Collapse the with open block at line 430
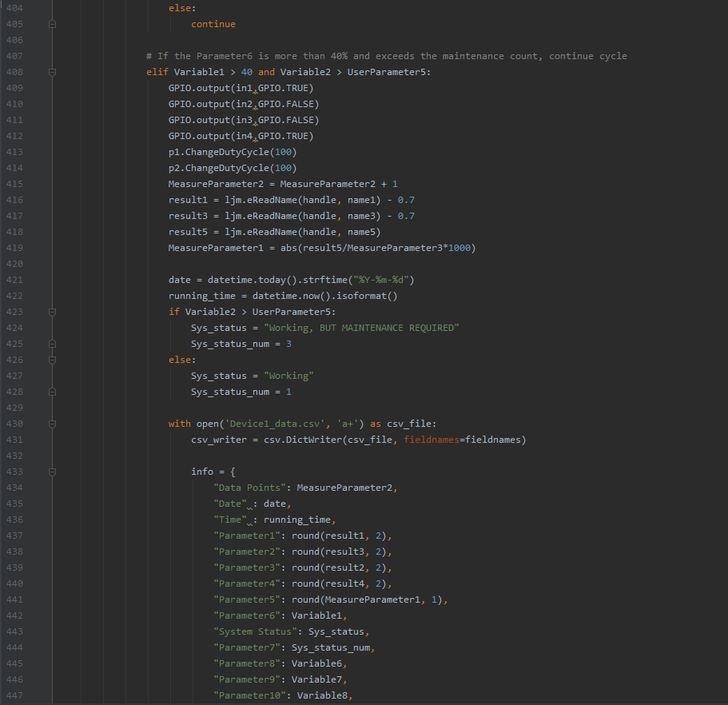This screenshot has width=728, height=705. click(53, 424)
